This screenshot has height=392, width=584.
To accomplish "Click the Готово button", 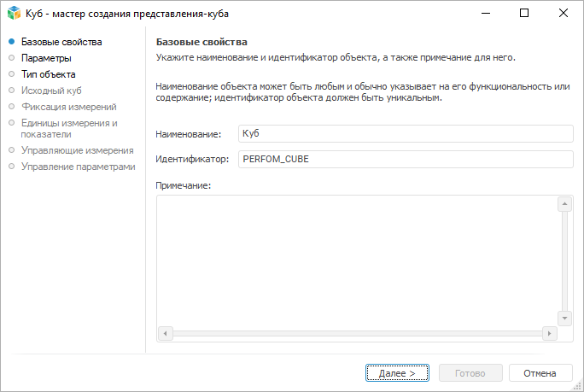I will pos(470,373).
